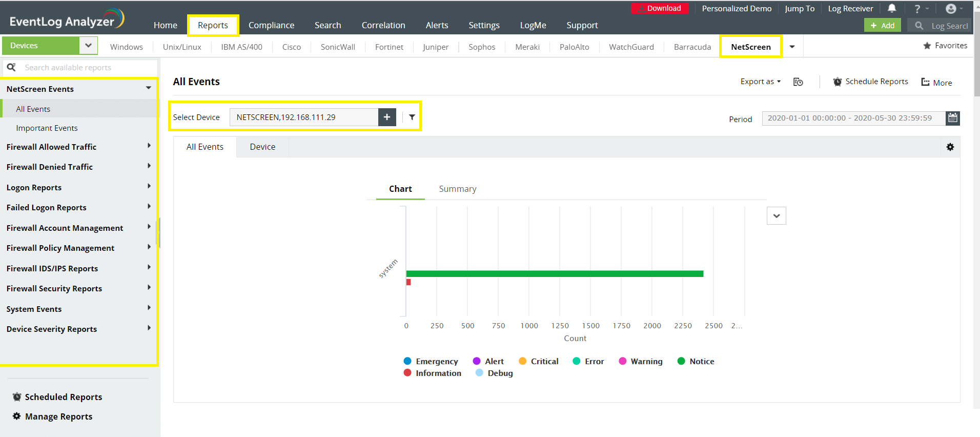Screen dimensions: 980x437
Task: Expand Failed Logon Reports section
Action: tap(149, 206)
